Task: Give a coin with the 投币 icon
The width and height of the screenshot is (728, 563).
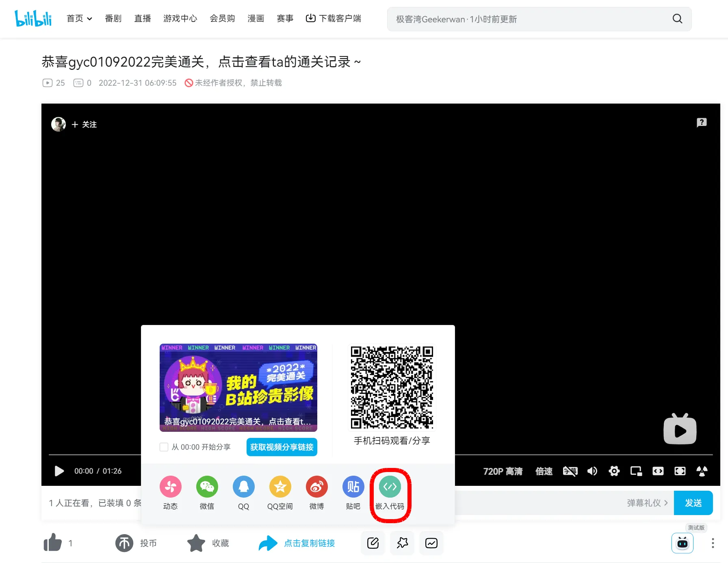Action: [x=124, y=543]
